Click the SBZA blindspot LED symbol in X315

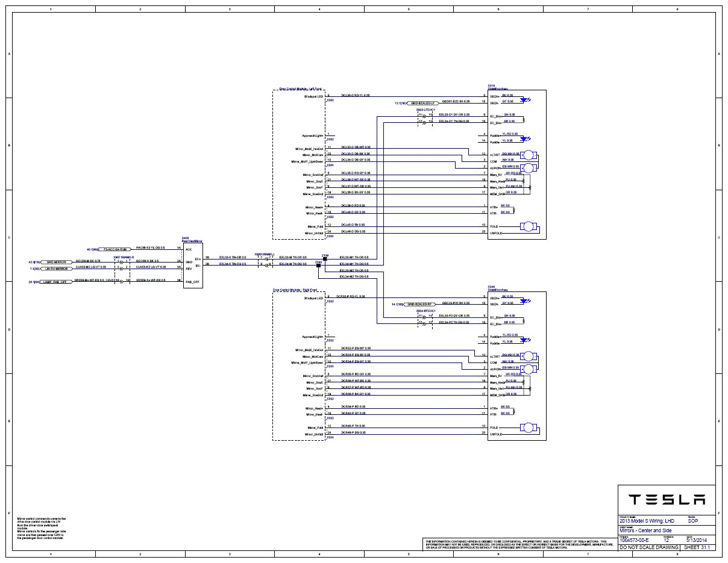pyautogui.click(x=527, y=99)
